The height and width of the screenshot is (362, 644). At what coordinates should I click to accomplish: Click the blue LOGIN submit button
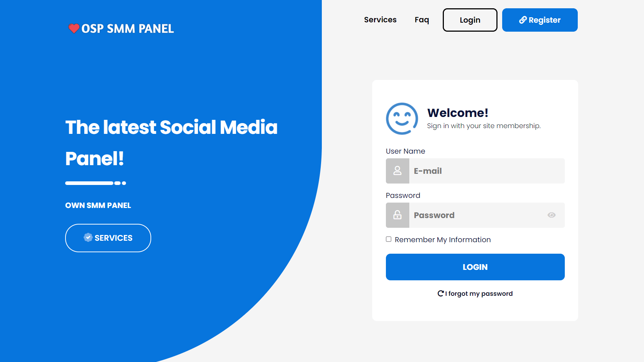click(x=475, y=267)
